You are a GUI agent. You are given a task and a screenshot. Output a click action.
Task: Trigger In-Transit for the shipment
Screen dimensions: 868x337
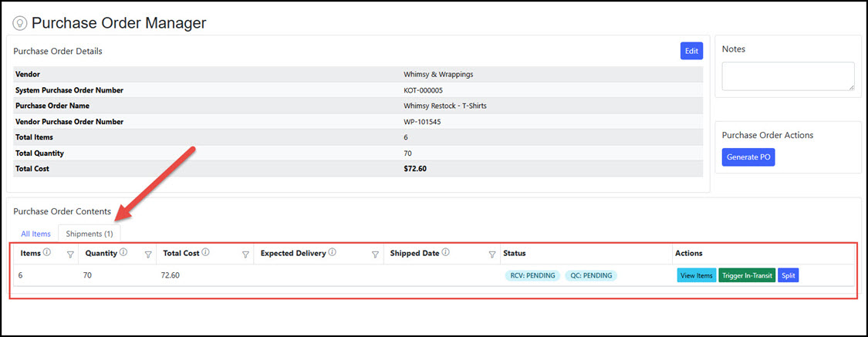click(747, 275)
